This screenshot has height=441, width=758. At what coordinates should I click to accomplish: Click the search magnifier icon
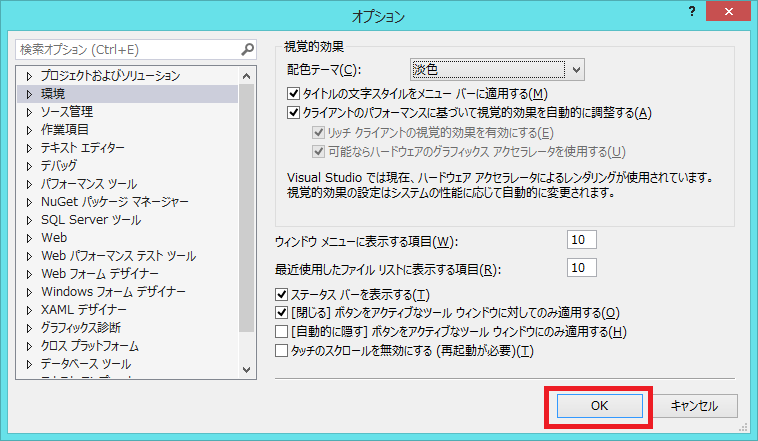(248, 49)
